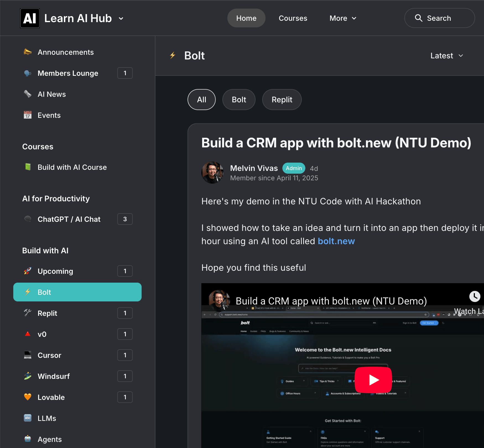Image resolution: width=484 pixels, height=448 pixels.
Task: Expand the More menu
Action: (x=343, y=18)
